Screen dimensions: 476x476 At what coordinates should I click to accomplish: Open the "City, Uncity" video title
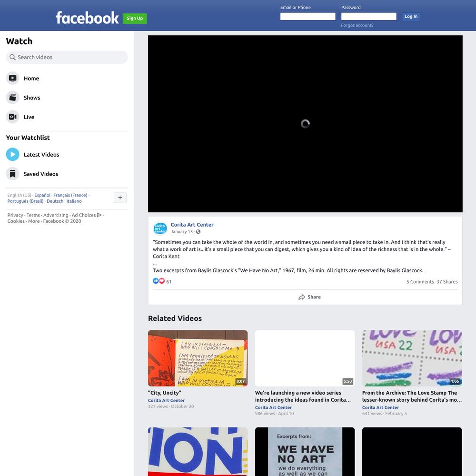click(165, 393)
